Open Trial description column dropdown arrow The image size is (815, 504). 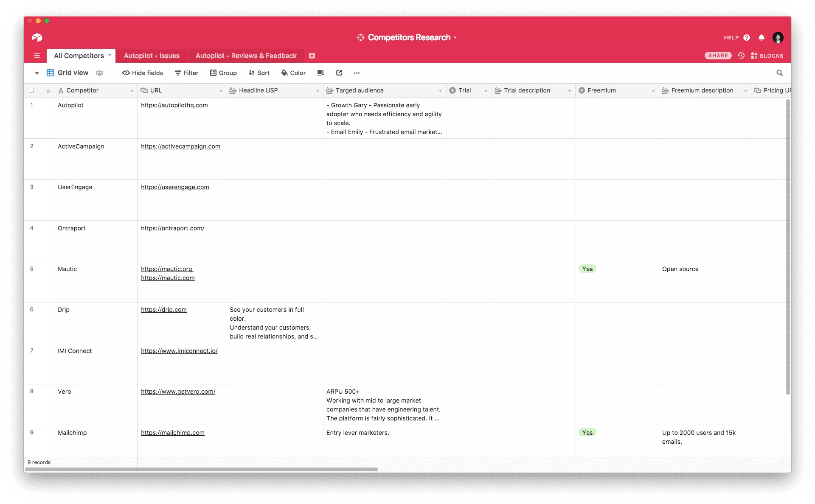(570, 91)
